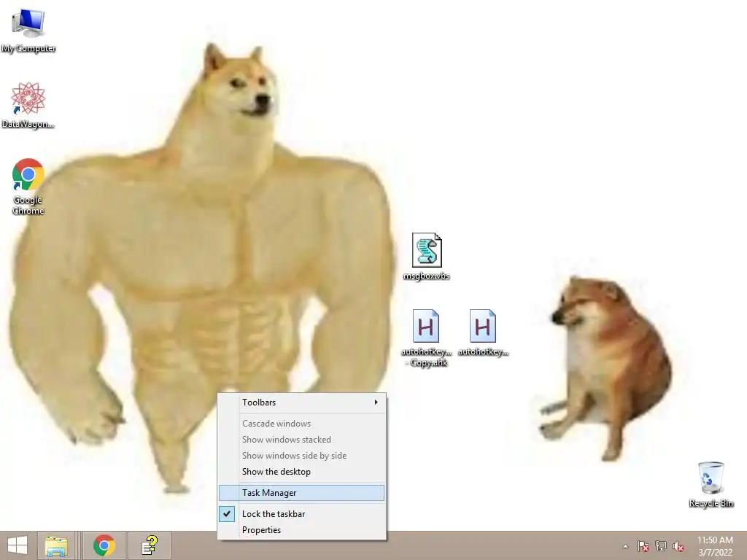Show hidden tray icons arrow

(625, 546)
